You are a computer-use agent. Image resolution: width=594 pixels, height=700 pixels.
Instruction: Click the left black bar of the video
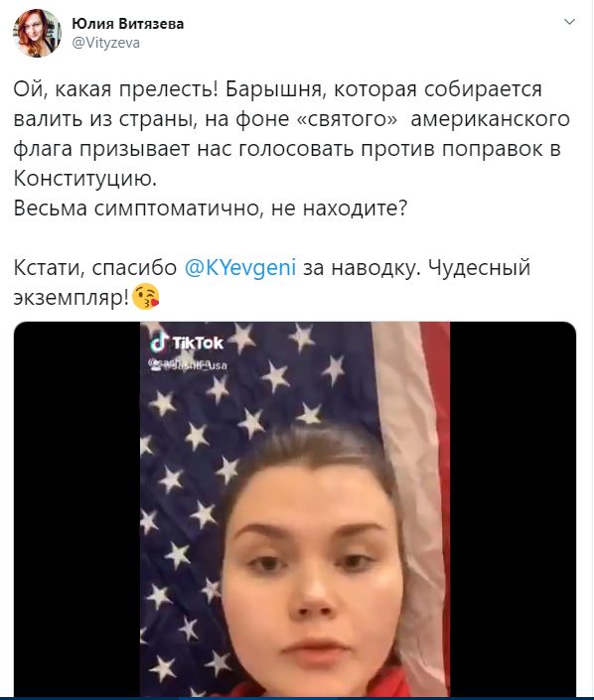tap(77, 508)
